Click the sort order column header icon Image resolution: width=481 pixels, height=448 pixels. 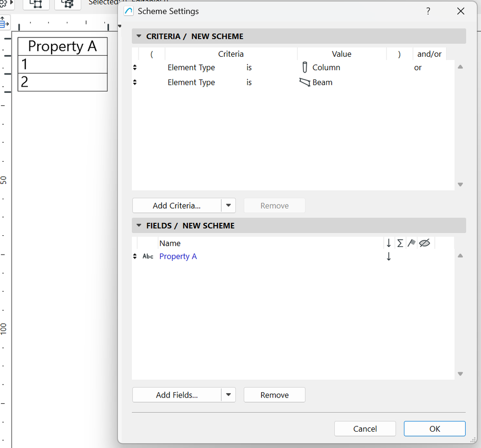(x=389, y=243)
